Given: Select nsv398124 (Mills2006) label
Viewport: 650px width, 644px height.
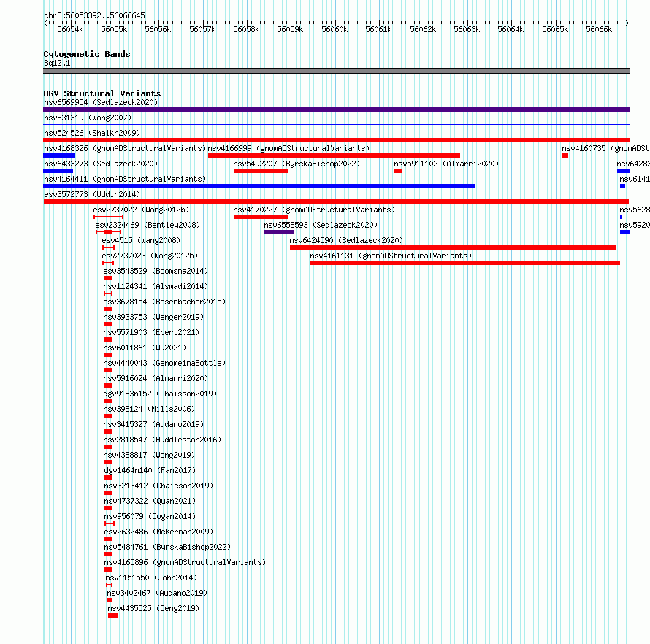Looking at the screenshot, I should (x=149, y=409).
